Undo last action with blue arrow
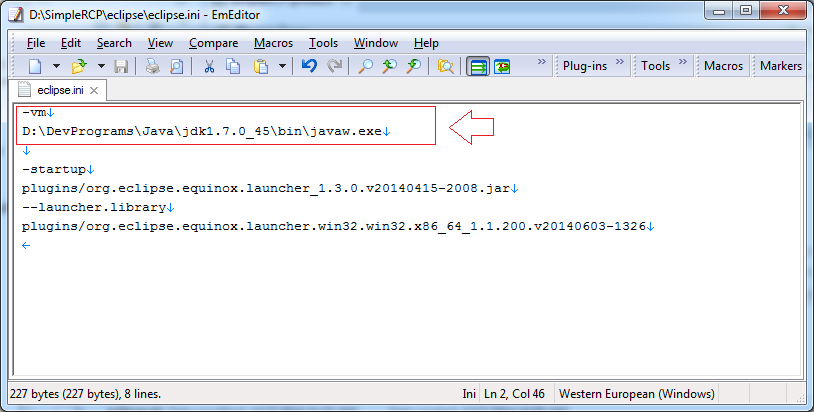Screen dimensions: 814x412 309,66
